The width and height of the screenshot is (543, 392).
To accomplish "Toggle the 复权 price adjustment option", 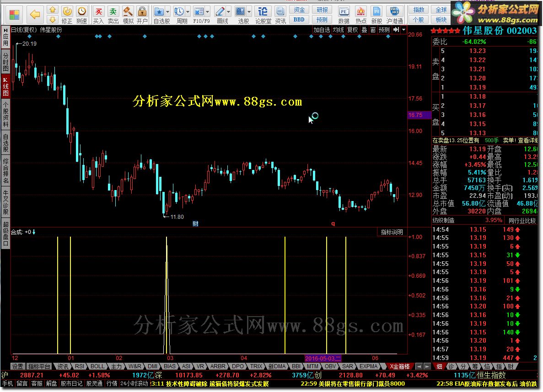I will coord(353,30).
